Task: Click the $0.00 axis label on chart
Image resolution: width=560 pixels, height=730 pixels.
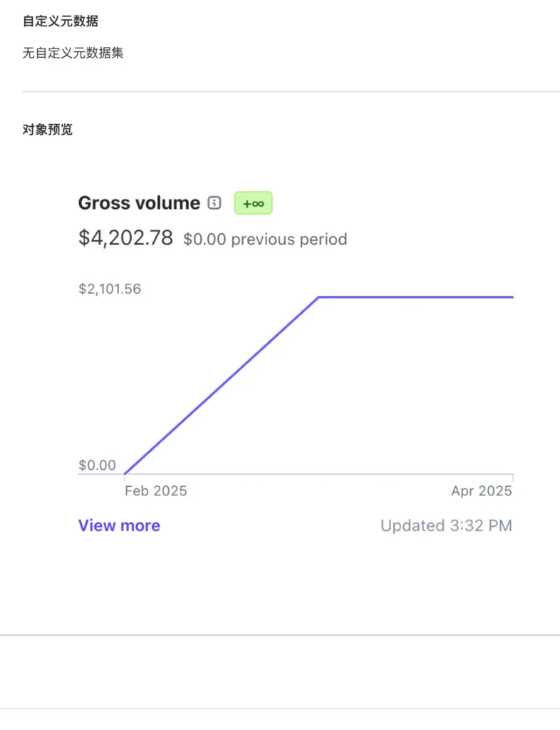Action: click(97, 465)
